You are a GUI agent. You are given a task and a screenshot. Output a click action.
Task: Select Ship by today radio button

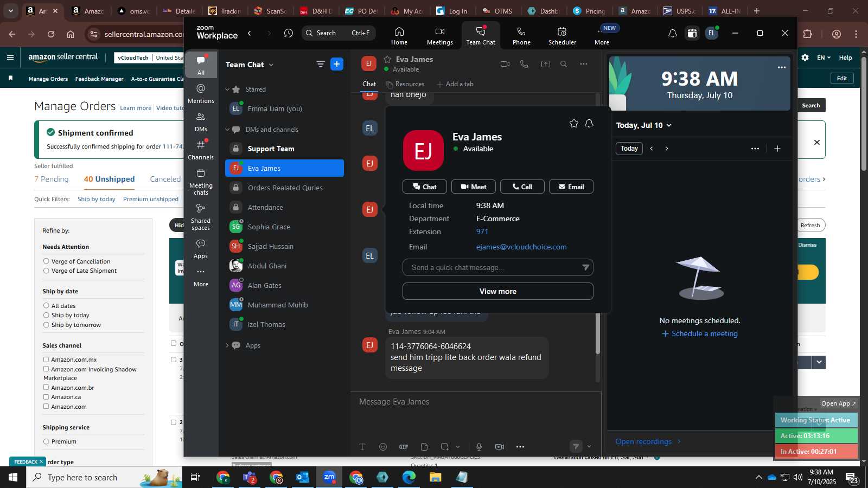point(46,315)
